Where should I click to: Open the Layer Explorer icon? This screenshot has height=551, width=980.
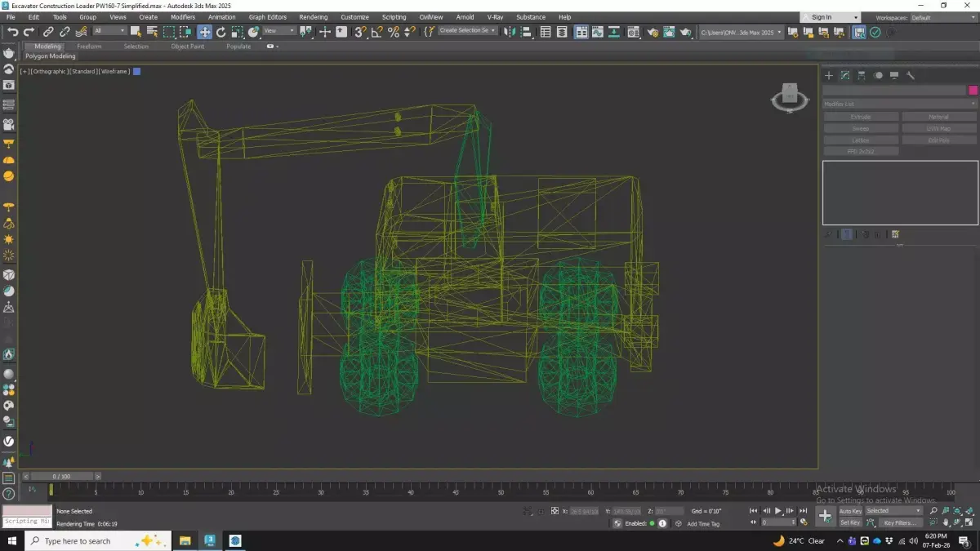pyautogui.click(x=563, y=32)
